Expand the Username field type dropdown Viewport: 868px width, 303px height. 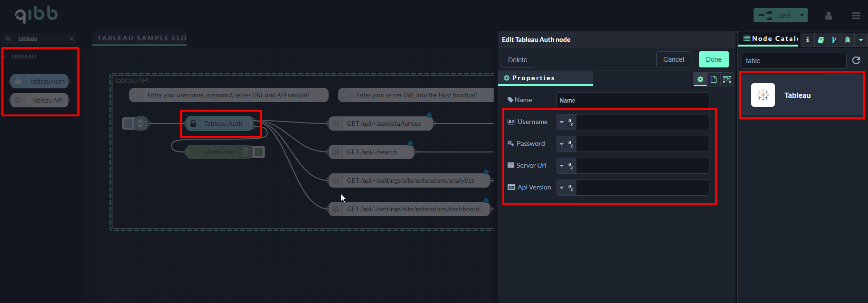click(562, 122)
